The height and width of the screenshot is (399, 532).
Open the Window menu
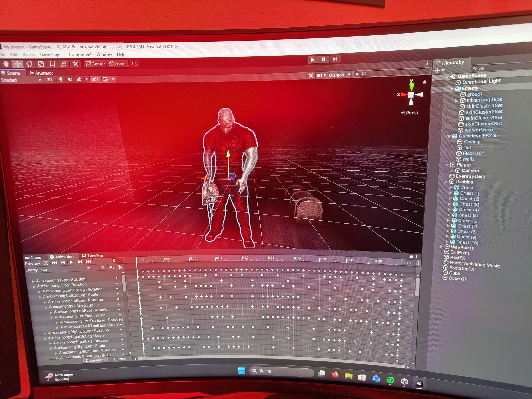click(x=104, y=54)
